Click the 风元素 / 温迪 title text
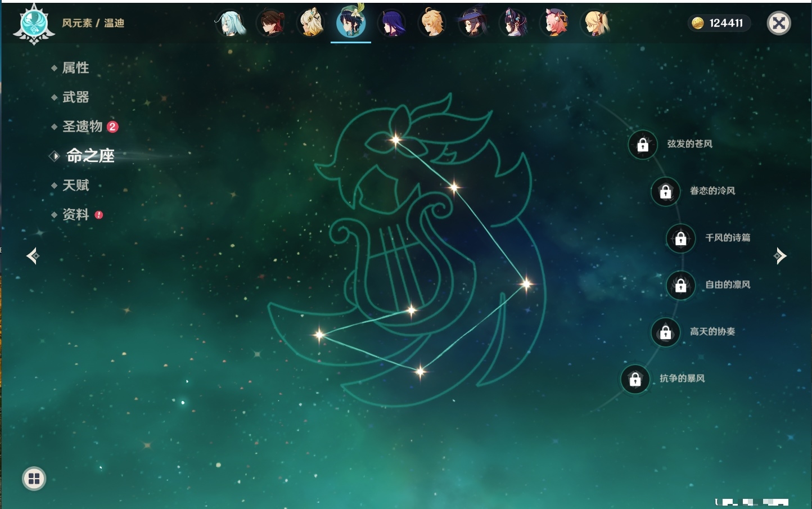 coord(93,23)
